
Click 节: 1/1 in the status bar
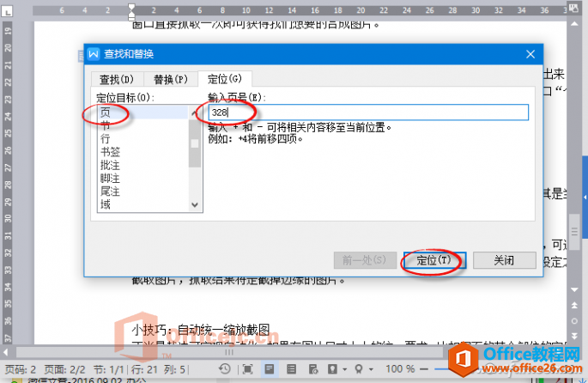click(x=109, y=369)
